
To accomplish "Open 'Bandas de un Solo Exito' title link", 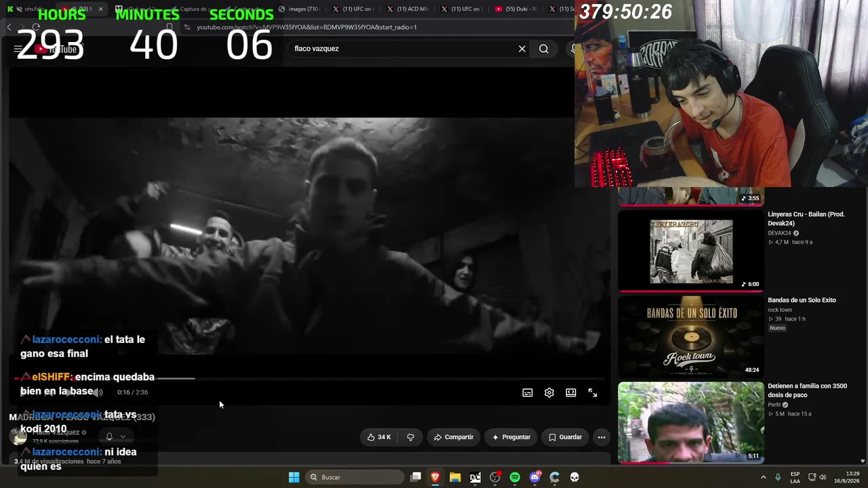I will point(802,300).
